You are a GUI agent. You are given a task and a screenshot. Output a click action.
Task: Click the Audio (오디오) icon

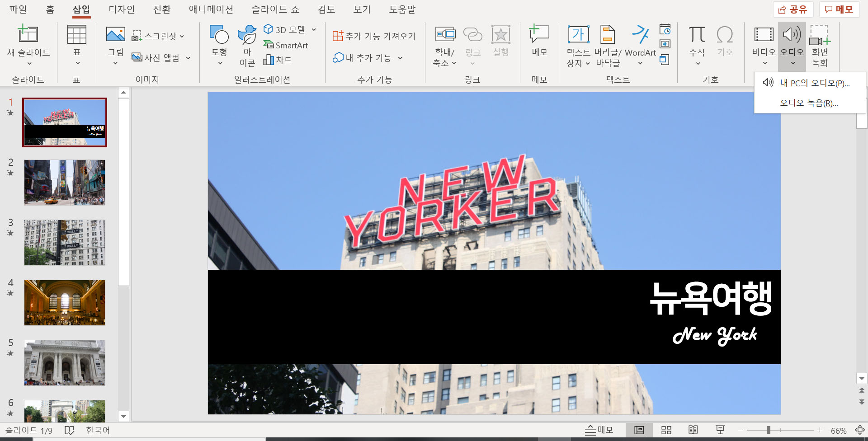(792, 34)
